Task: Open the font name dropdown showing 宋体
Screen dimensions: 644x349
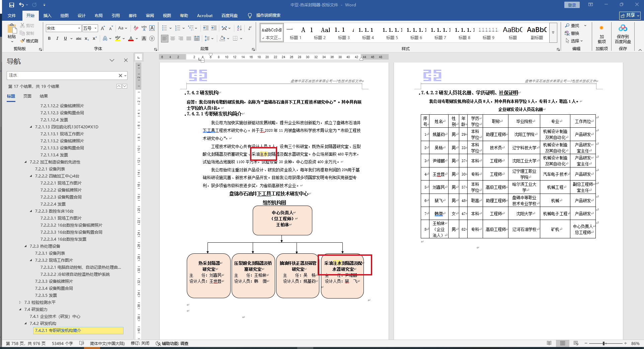Action: [79, 28]
